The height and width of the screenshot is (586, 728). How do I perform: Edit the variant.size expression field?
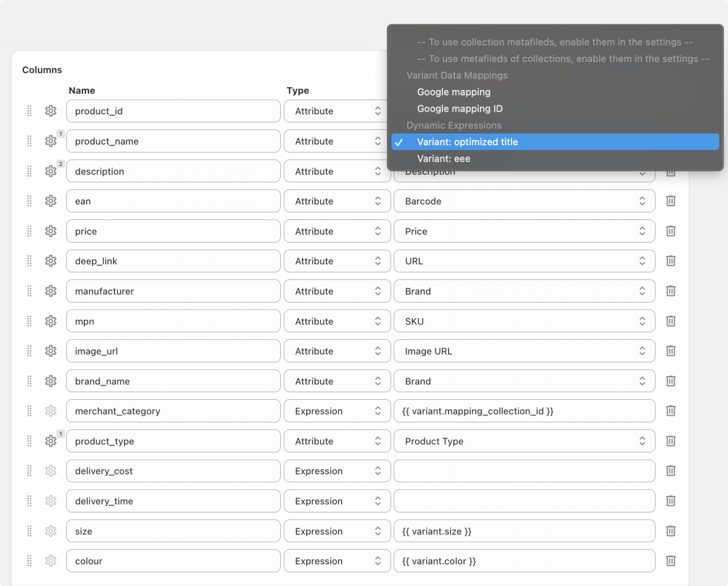coord(524,531)
